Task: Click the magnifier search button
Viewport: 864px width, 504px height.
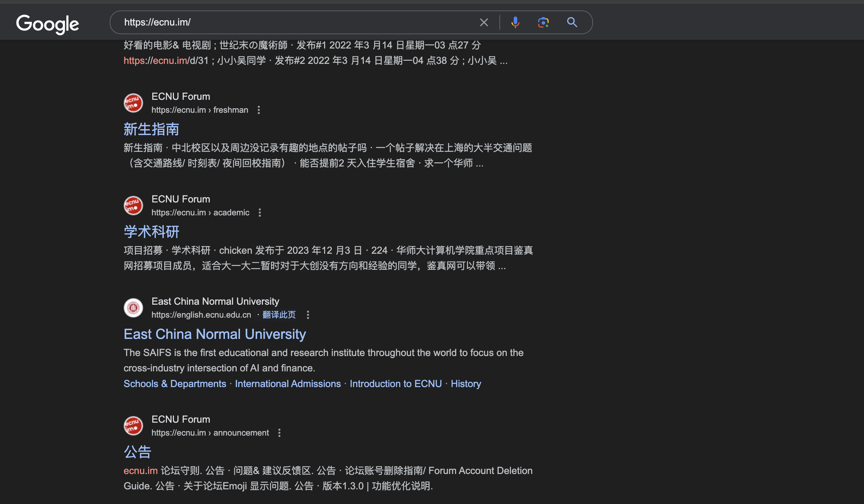Action: [x=572, y=22]
